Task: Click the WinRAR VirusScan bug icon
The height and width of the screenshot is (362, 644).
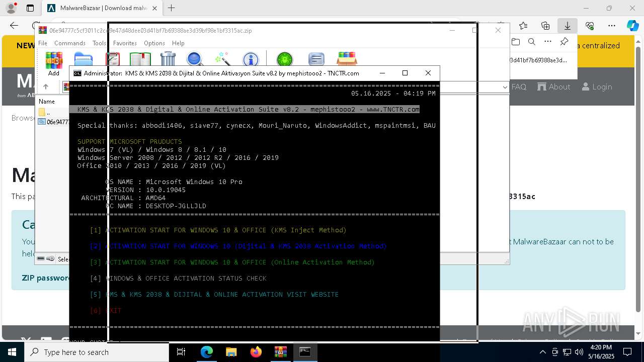Action: coord(285,59)
